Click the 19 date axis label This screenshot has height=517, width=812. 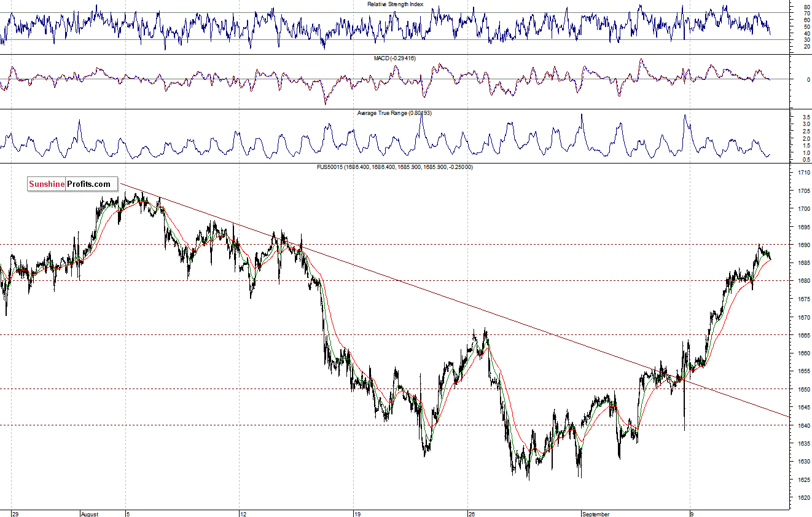point(358,513)
